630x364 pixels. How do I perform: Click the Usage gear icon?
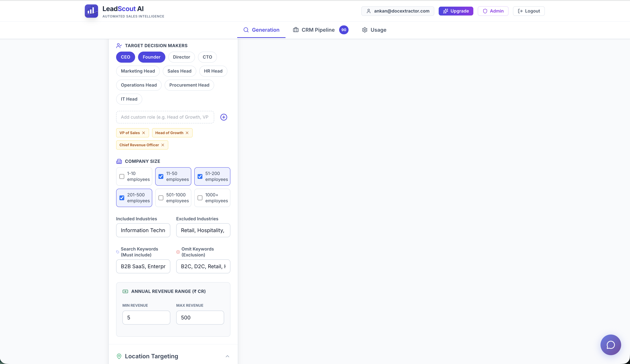click(365, 30)
